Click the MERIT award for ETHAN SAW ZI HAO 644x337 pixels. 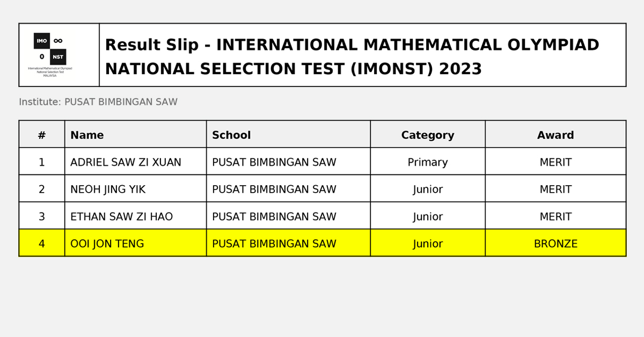tap(555, 216)
